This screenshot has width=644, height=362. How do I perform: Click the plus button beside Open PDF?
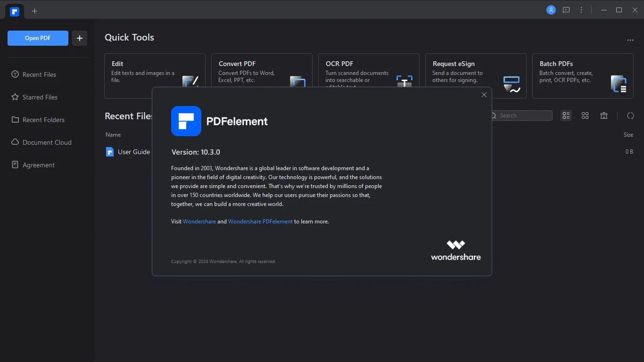[80, 38]
